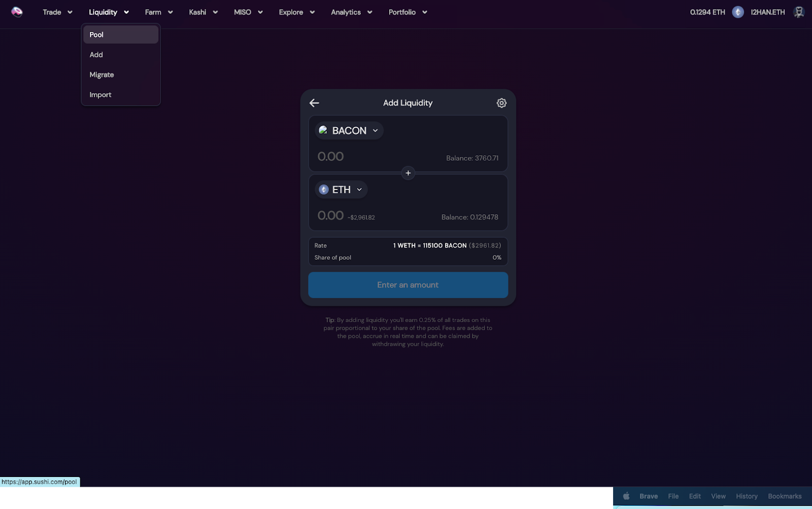This screenshot has height=509, width=812.
Task: Open the Edit menu in menu bar
Action: [x=695, y=496]
